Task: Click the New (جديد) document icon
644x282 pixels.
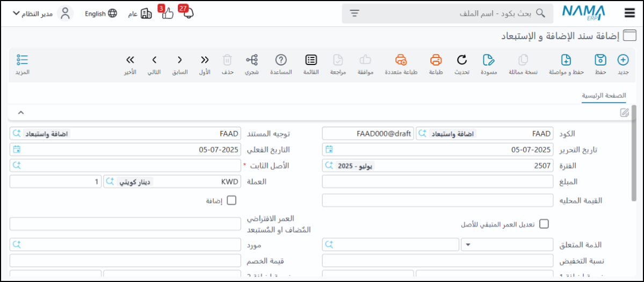Action: tap(623, 60)
